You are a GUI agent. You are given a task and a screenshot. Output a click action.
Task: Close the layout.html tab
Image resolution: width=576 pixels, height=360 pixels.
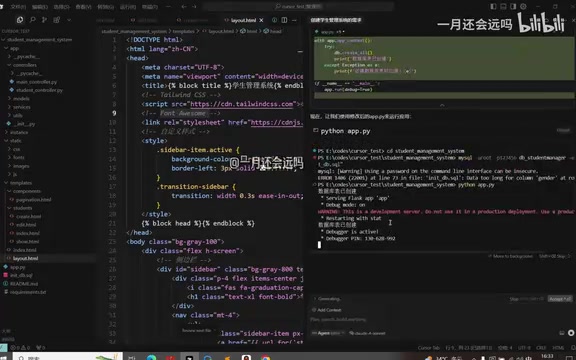(x=261, y=20)
